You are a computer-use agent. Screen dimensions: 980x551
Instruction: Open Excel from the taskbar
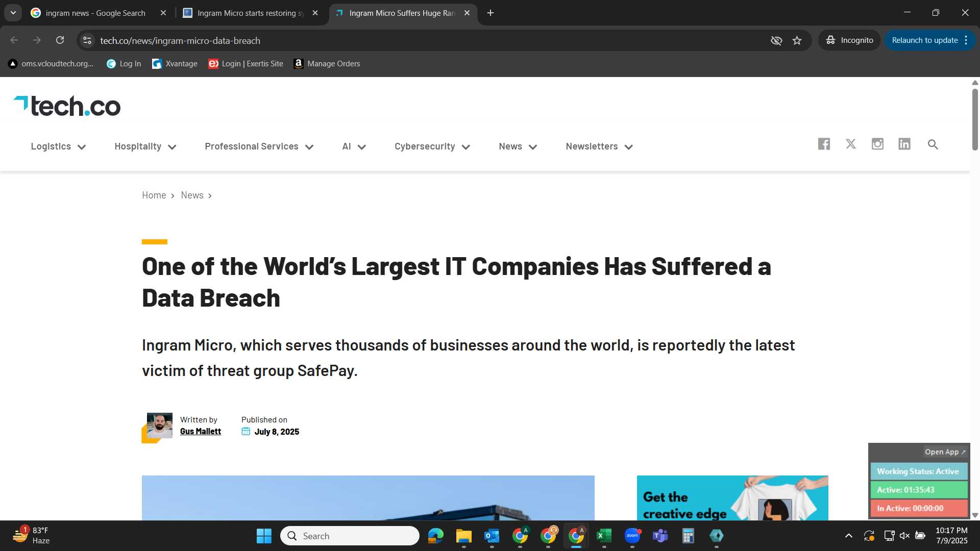pos(604,536)
